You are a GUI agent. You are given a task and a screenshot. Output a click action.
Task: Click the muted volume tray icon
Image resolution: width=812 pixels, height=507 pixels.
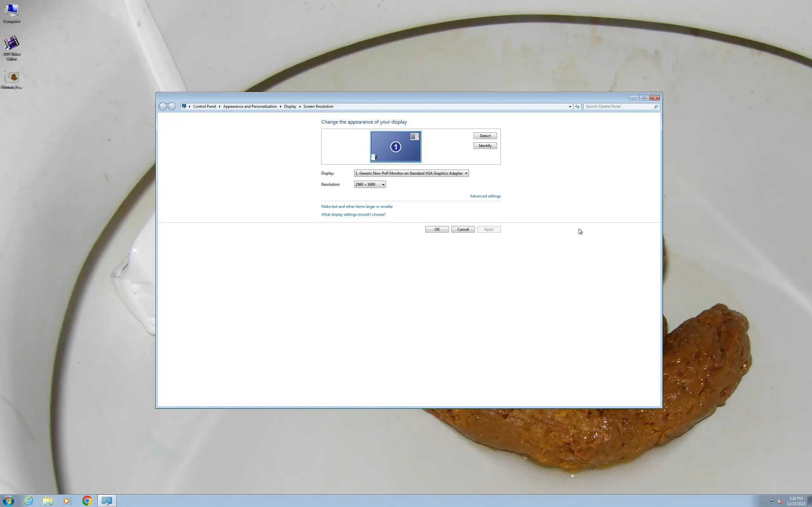point(780,501)
